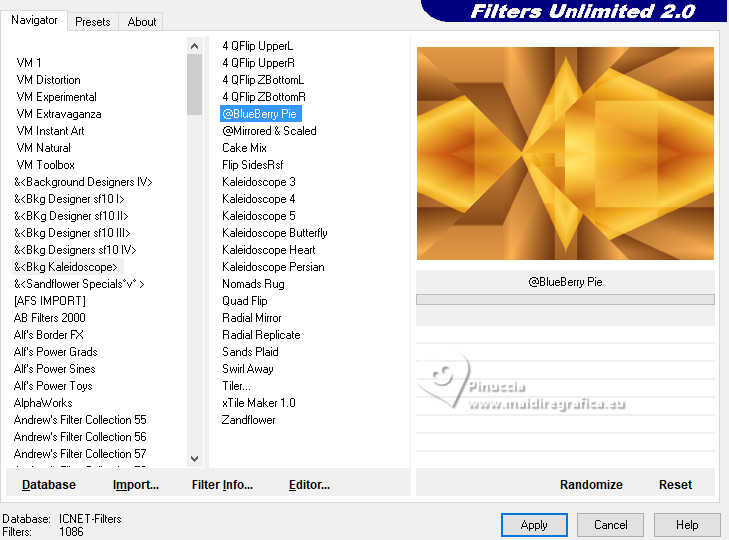Select &<Sandflower Specials°v°> category

click(79, 284)
